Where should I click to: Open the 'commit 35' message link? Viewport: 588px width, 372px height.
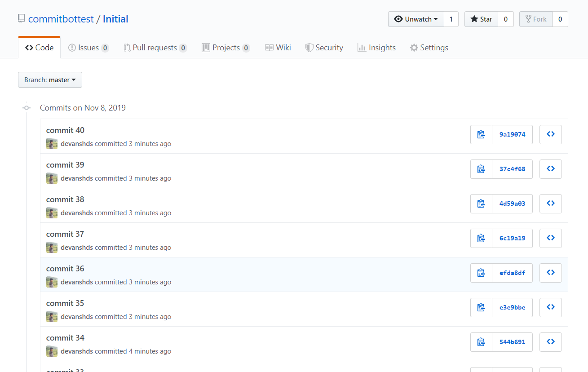point(65,303)
